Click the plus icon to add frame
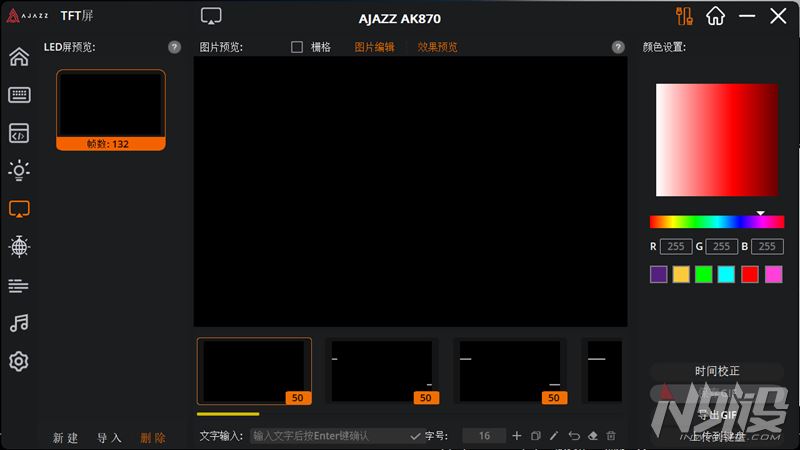800x450 pixels. coord(517,436)
